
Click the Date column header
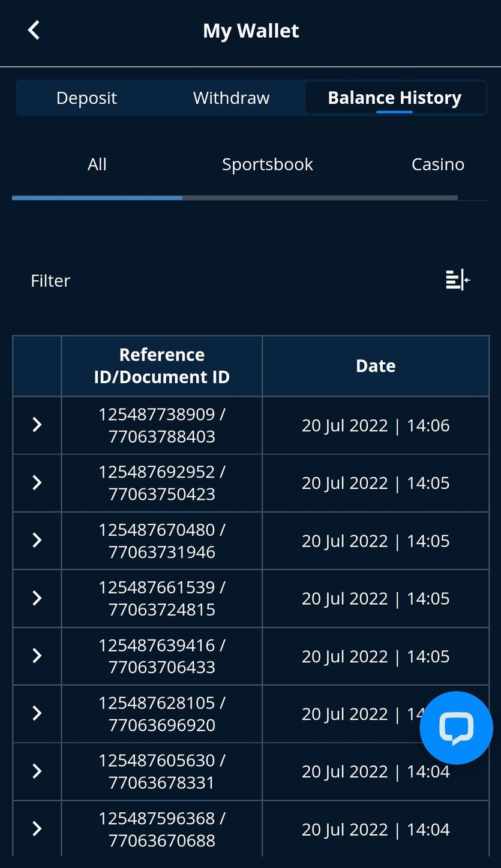(376, 366)
